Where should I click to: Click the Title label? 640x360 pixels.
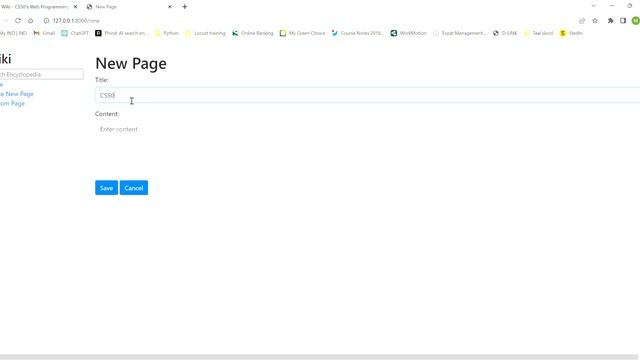pyautogui.click(x=102, y=80)
